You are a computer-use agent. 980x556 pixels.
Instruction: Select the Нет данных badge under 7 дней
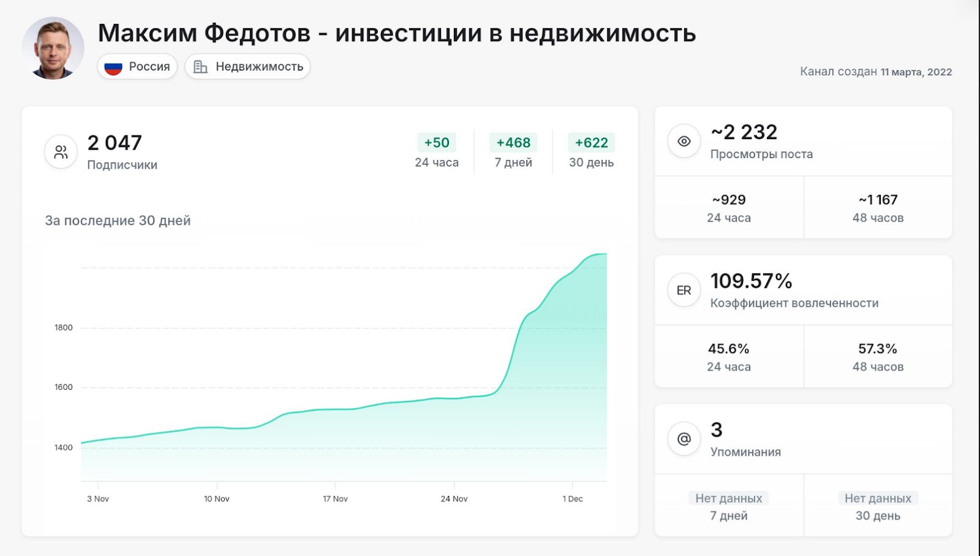(x=728, y=498)
